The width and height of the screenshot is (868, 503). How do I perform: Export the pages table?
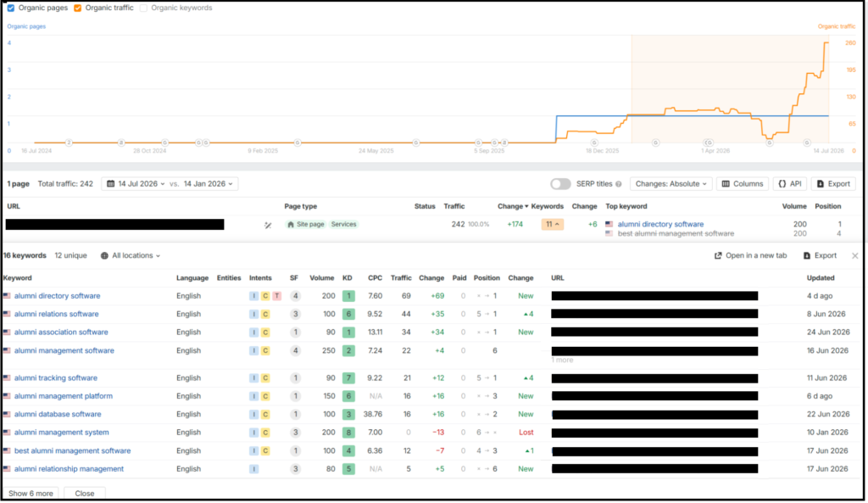pos(833,184)
